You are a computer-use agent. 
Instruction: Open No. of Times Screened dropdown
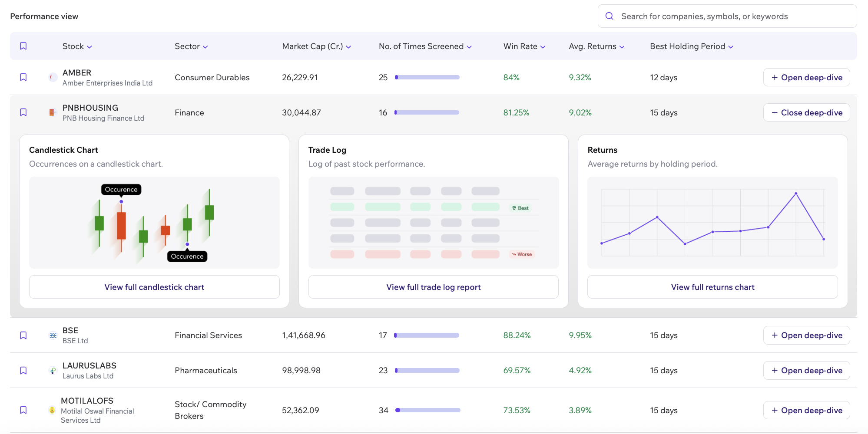coord(425,46)
